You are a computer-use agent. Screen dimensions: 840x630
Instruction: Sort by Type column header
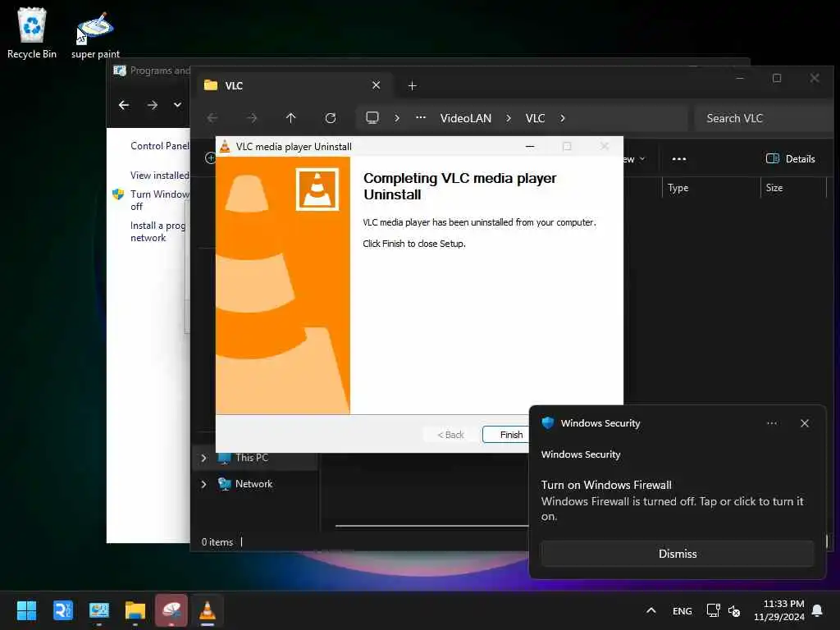(710, 188)
